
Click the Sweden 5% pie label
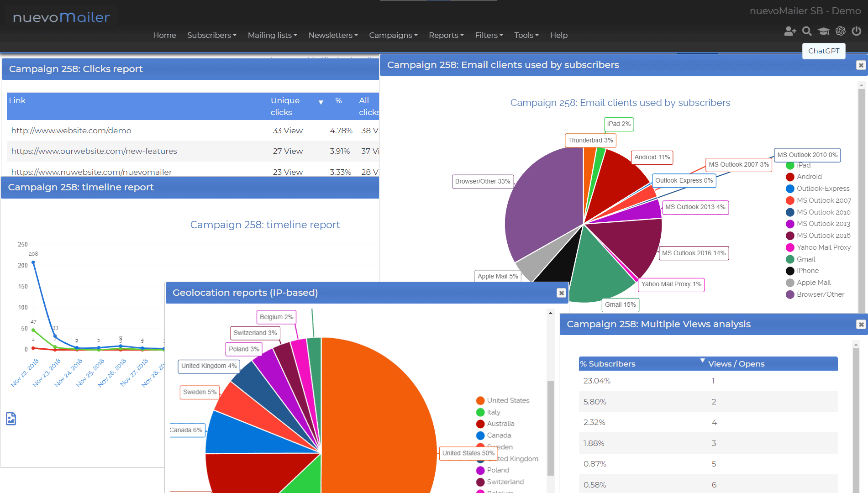tap(200, 392)
